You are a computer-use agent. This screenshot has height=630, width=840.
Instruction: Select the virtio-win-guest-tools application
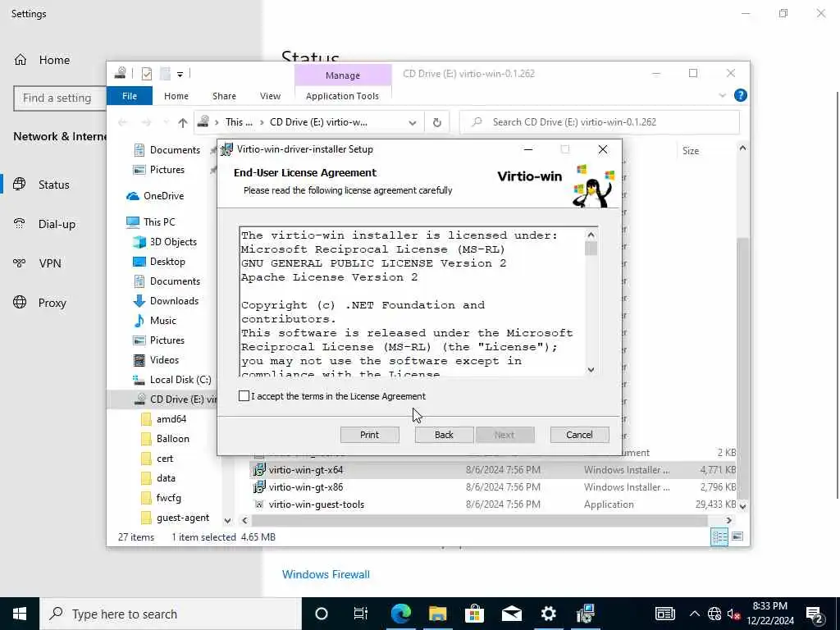pos(316,504)
